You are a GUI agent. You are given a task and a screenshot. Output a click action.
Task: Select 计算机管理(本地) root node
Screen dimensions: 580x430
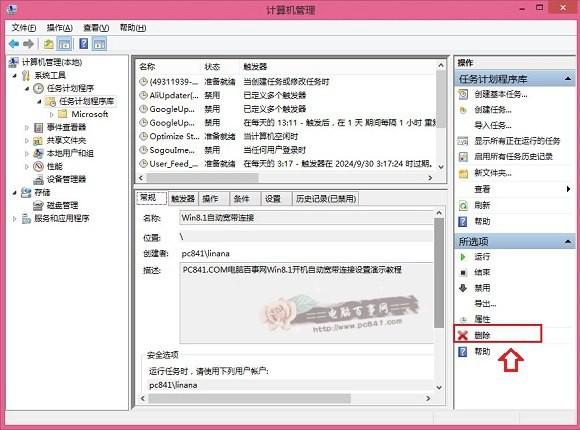(x=52, y=62)
